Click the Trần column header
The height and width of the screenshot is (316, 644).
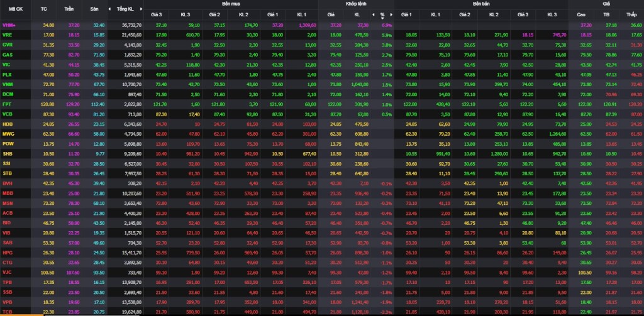click(69, 9)
